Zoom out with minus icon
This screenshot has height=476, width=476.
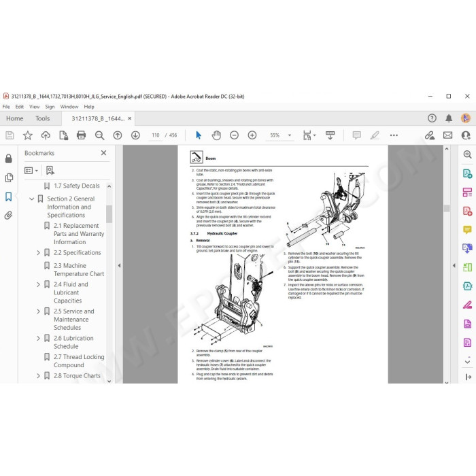234,135
